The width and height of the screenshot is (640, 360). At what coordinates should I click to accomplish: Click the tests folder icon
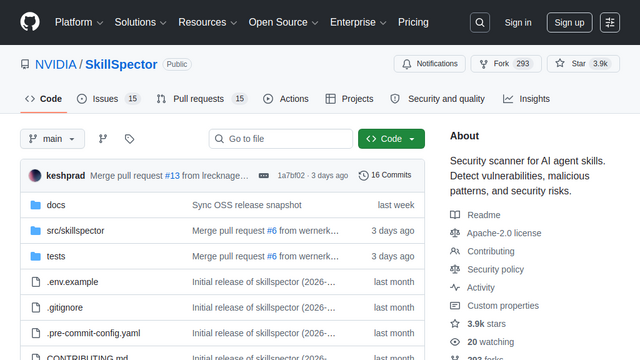point(36,256)
